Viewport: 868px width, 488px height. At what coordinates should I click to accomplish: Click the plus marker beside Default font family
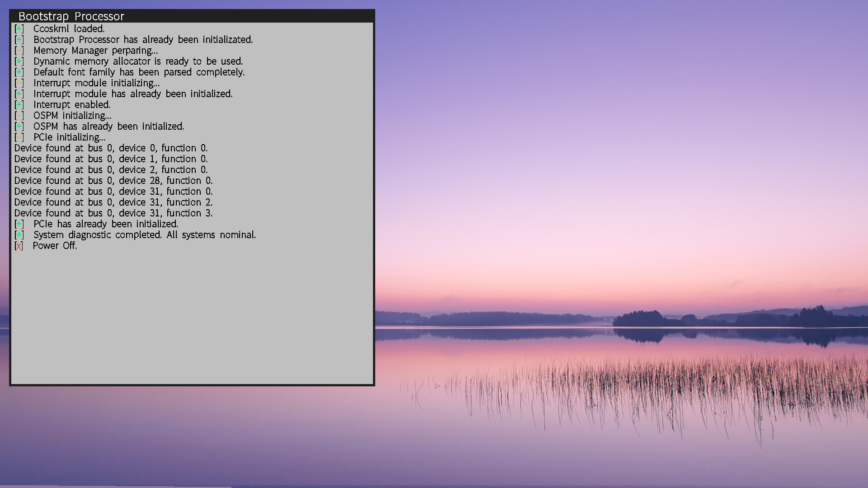click(19, 72)
